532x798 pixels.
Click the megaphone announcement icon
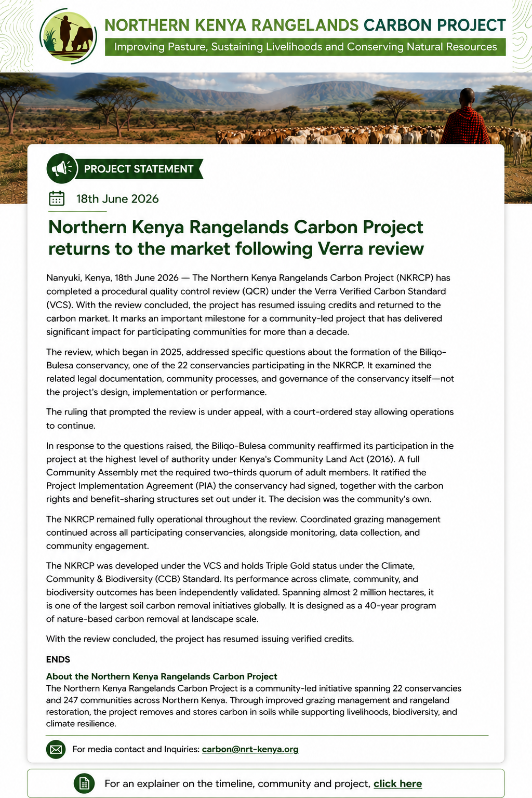pyautogui.click(x=62, y=168)
